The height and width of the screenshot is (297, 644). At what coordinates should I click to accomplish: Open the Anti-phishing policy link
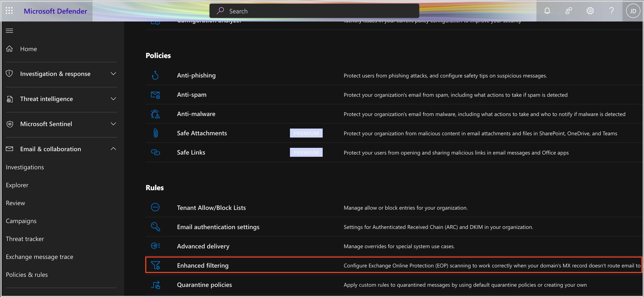point(196,75)
